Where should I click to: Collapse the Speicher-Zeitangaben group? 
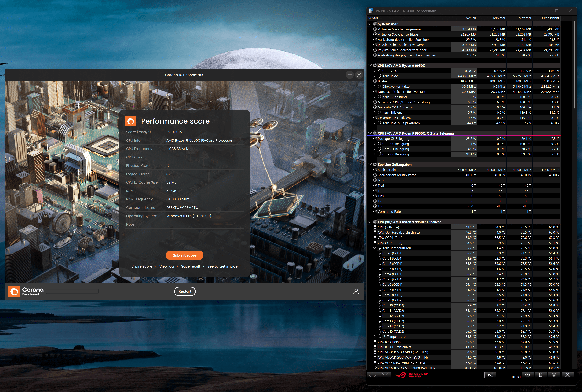pos(370,164)
